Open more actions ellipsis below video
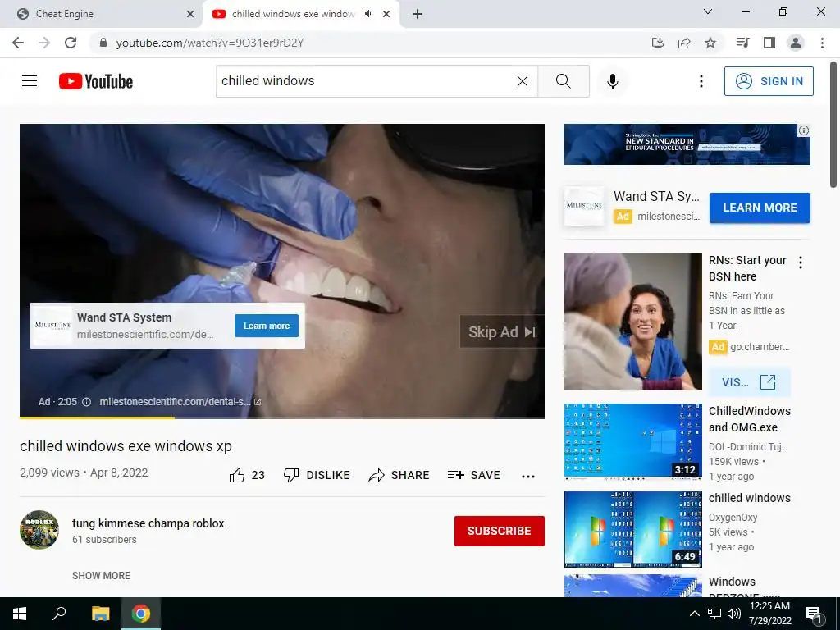Screen dimensions: 840x630 (528, 476)
